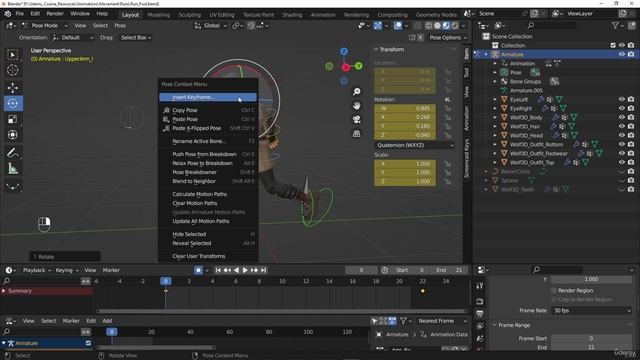This screenshot has height=360, width=640.
Task: Play the animation in reverse
Action: [x=236, y=270]
